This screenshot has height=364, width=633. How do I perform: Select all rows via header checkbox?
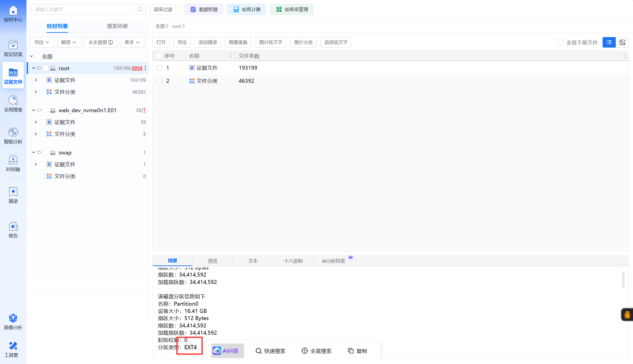coord(159,56)
